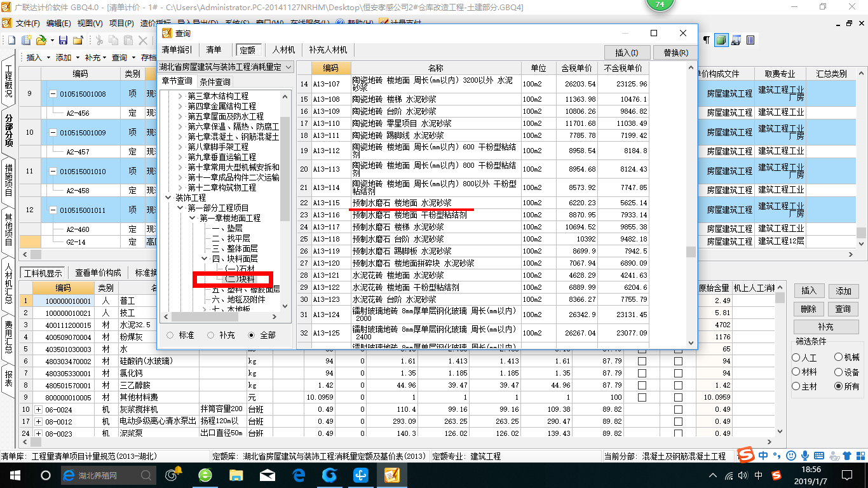Click the Paste clipboard toolbar icon
The image size is (868, 488).
[129, 40]
